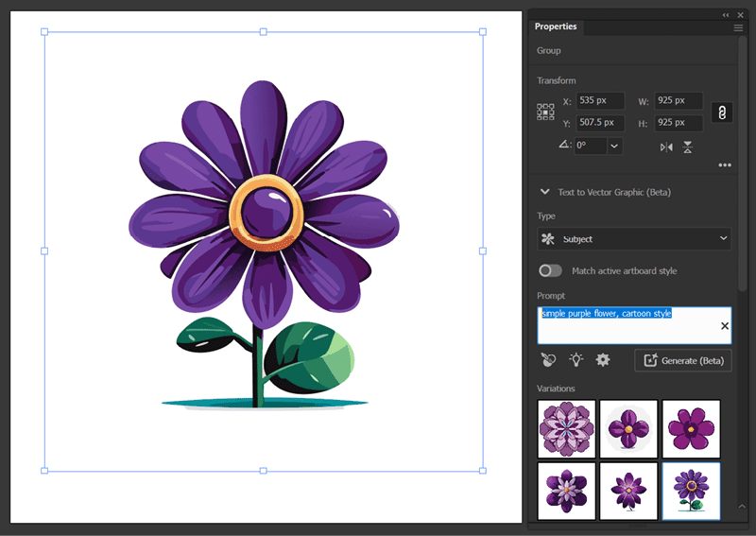Viewport: 756px width, 536px height.
Task: Collapse Text to Vector Graphic (Beta) section
Action: (x=545, y=192)
